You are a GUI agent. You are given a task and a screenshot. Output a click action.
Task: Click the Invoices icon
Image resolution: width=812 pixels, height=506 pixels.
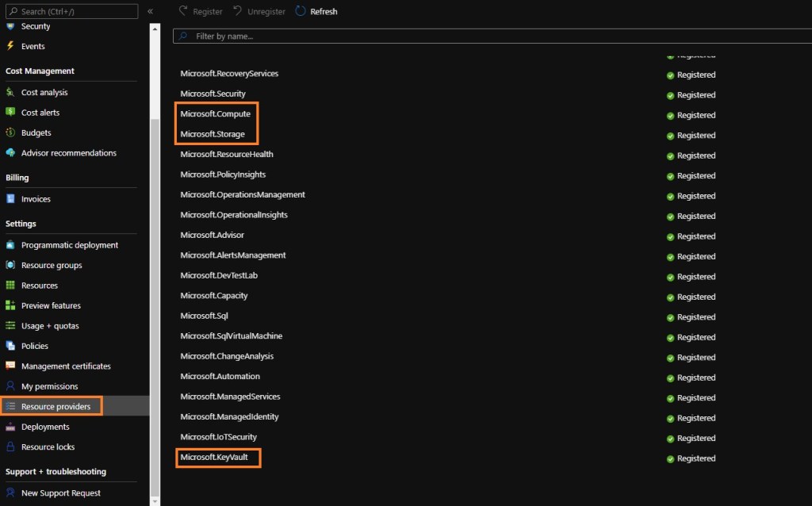[x=10, y=199]
